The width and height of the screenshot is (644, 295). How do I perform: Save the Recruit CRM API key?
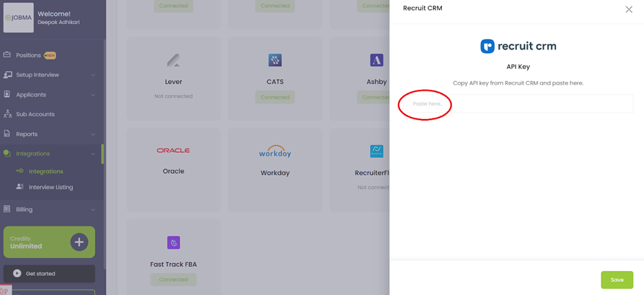(617, 280)
